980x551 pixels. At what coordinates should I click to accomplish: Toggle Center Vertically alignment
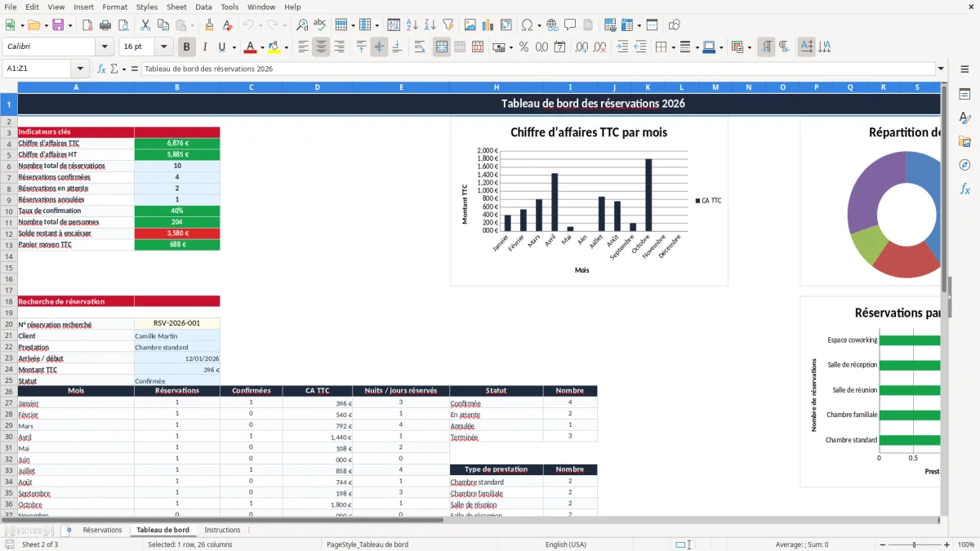pos(379,47)
